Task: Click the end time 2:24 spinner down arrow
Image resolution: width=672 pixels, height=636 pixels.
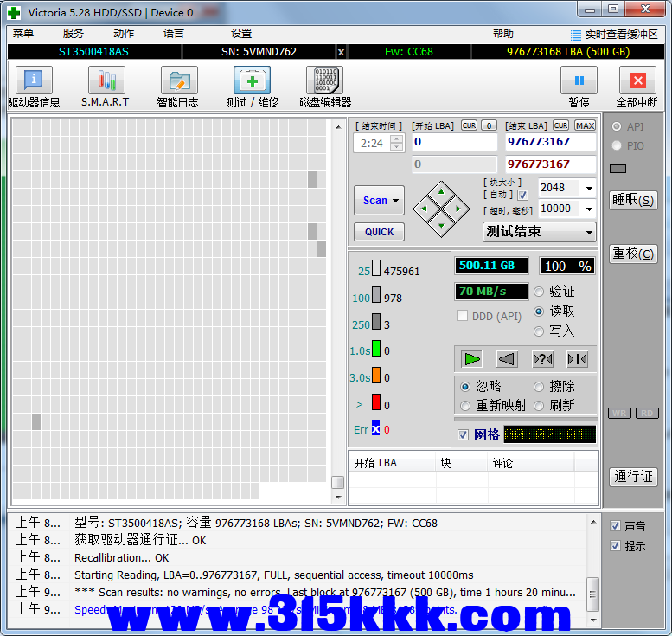Action: (397, 147)
